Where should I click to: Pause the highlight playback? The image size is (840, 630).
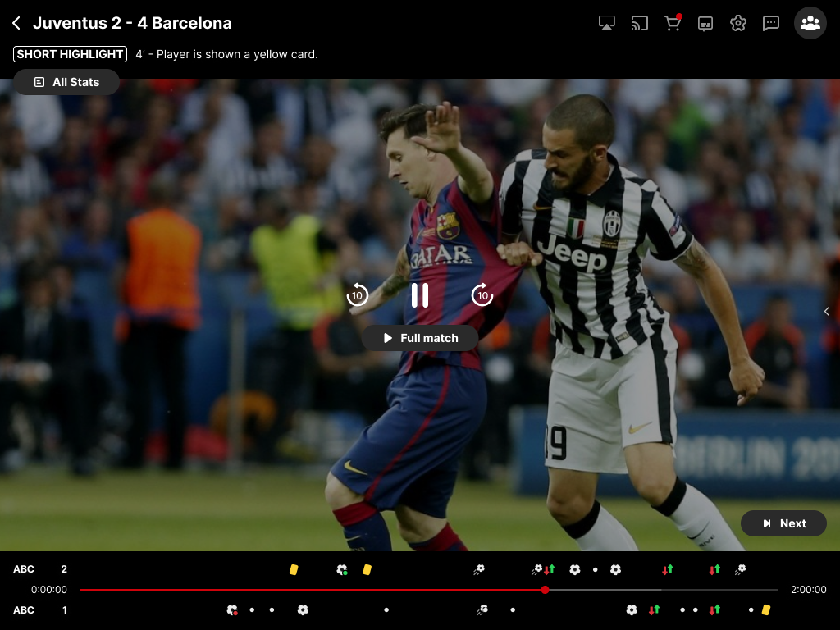click(x=420, y=295)
